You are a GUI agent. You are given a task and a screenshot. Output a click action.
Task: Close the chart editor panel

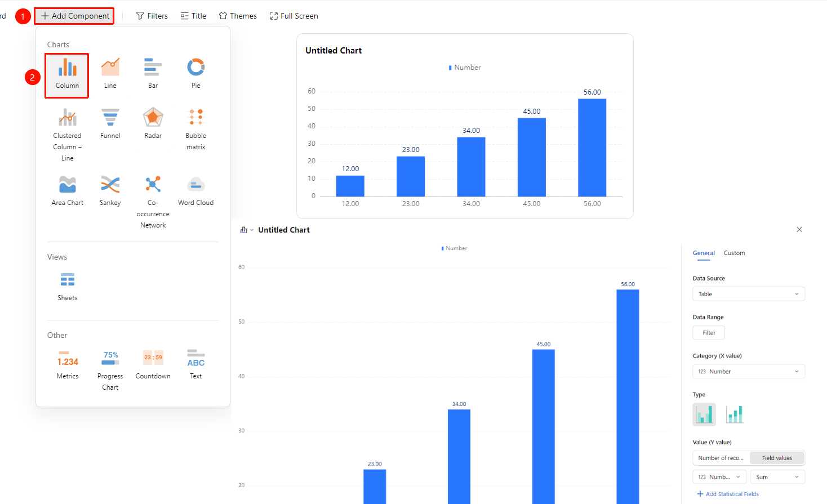coord(799,229)
